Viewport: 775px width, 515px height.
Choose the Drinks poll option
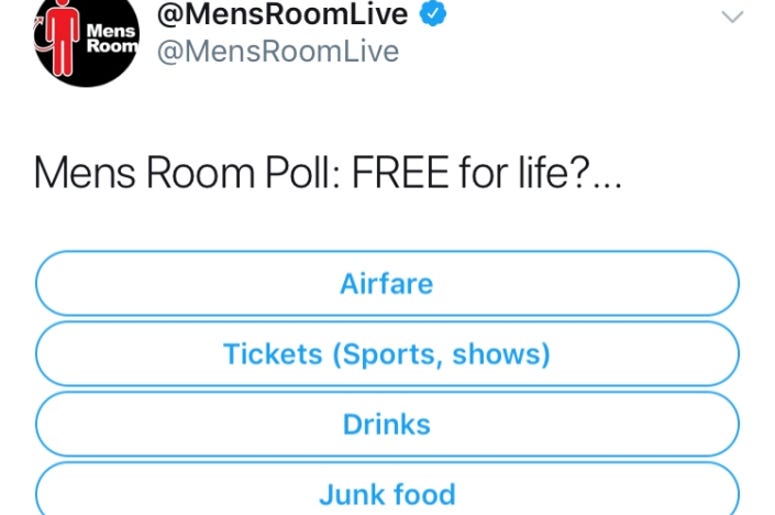[x=387, y=424]
